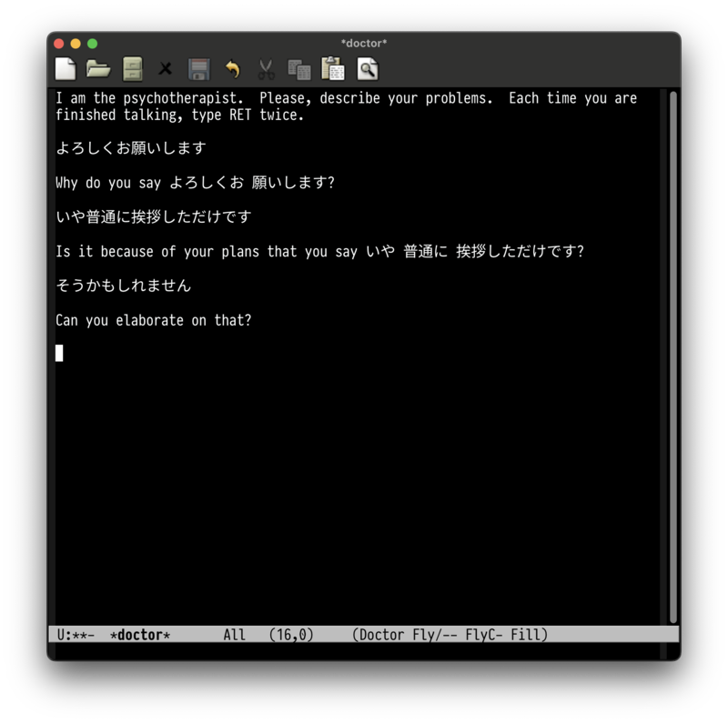Click the U:**- status indicator in the mode line

pyautogui.click(x=76, y=635)
